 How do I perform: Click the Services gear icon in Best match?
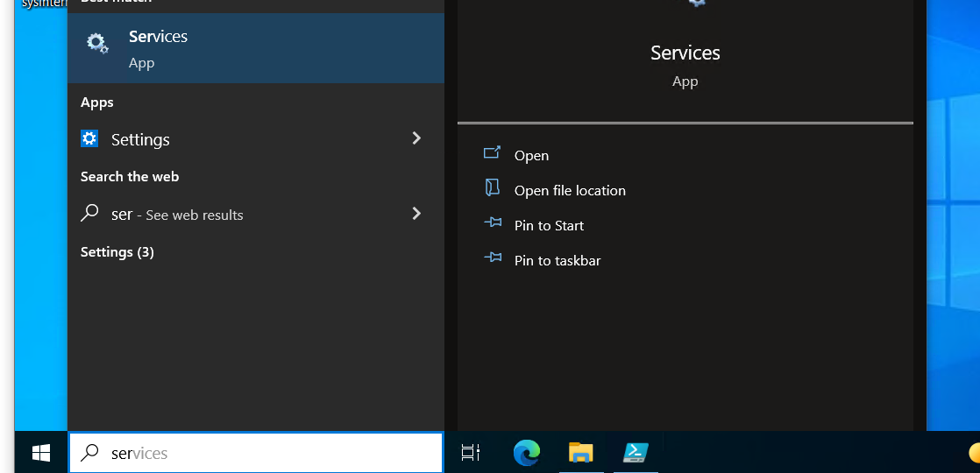click(96, 43)
